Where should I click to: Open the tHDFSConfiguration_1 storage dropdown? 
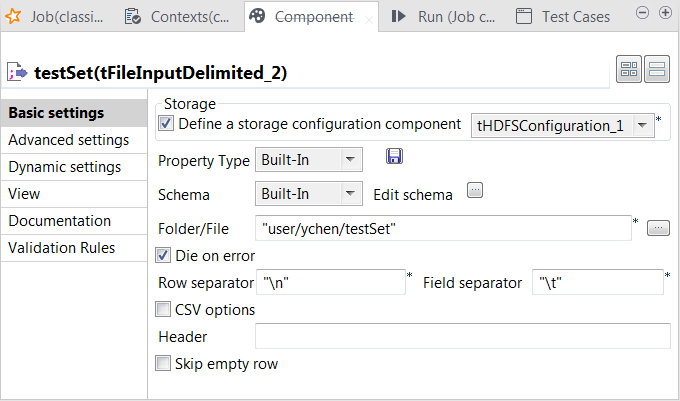[x=646, y=126]
